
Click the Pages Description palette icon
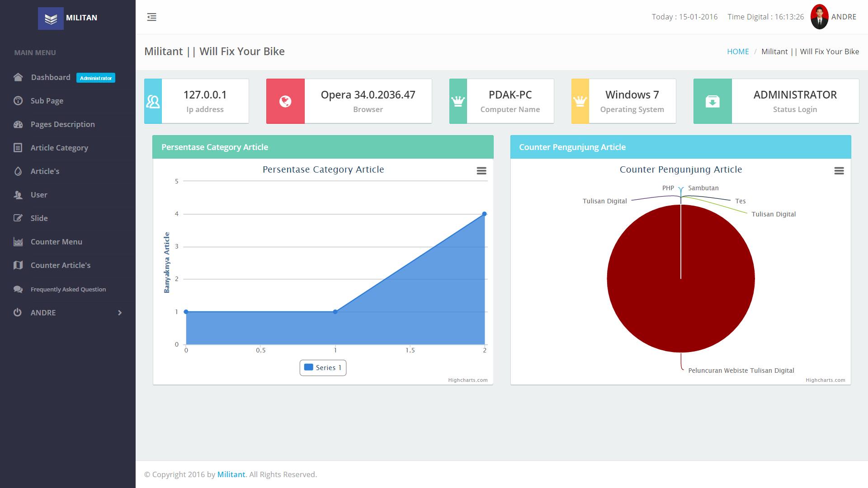coord(18,124)
